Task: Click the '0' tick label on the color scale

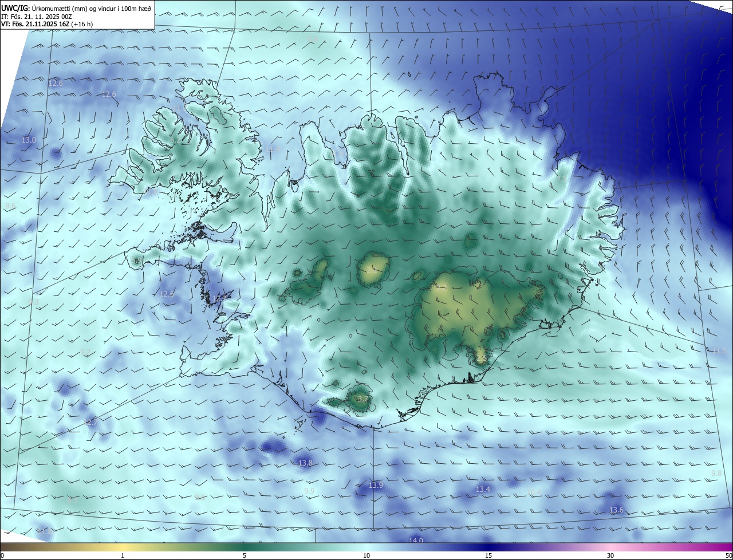Action: tap(2, 555)
